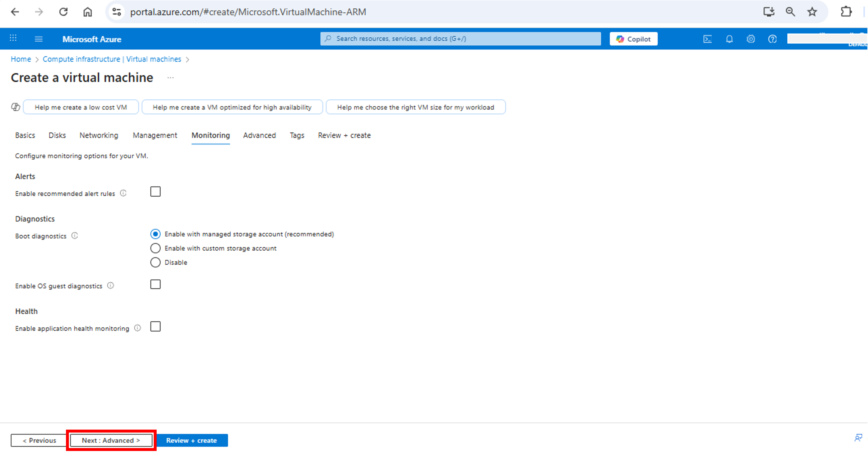The height and width of the screenshot is (456, 868).
Task: View the recommended alert rules info tooltip
Action: tap(123, 193)
